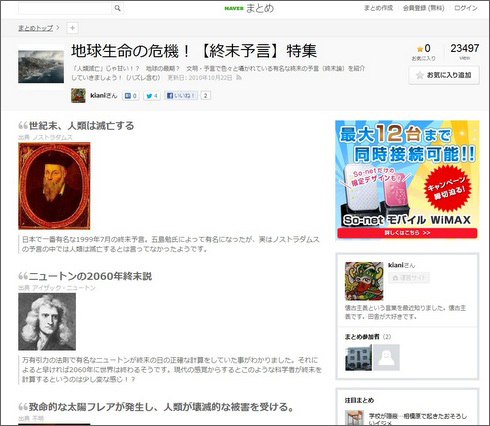Focus the search input field
Screen dimensions: 490x426
65,8
